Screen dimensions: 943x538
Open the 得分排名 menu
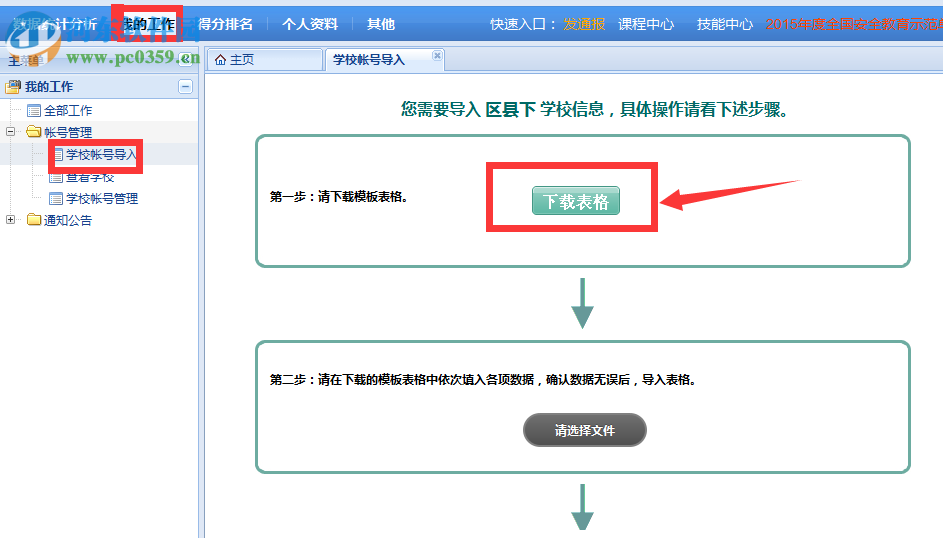point(226,24)
